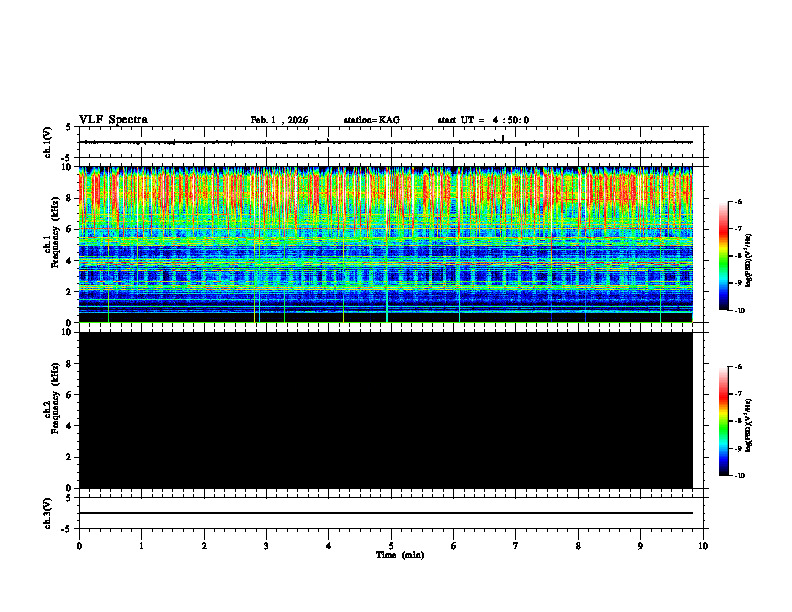Click the ch.2 colorbar log(PSD) unit label
792x612 pixels.
749,425
